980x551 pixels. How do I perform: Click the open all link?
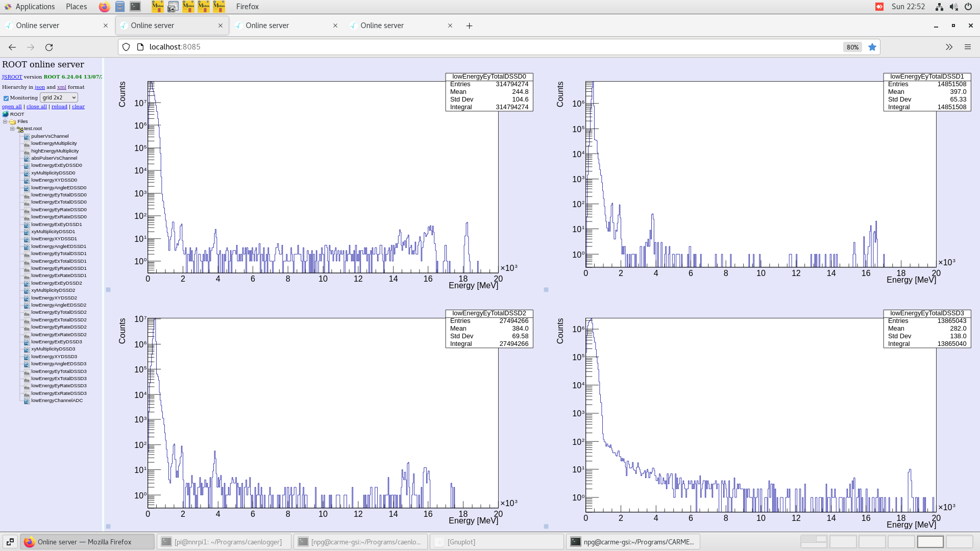coord(12,106)
